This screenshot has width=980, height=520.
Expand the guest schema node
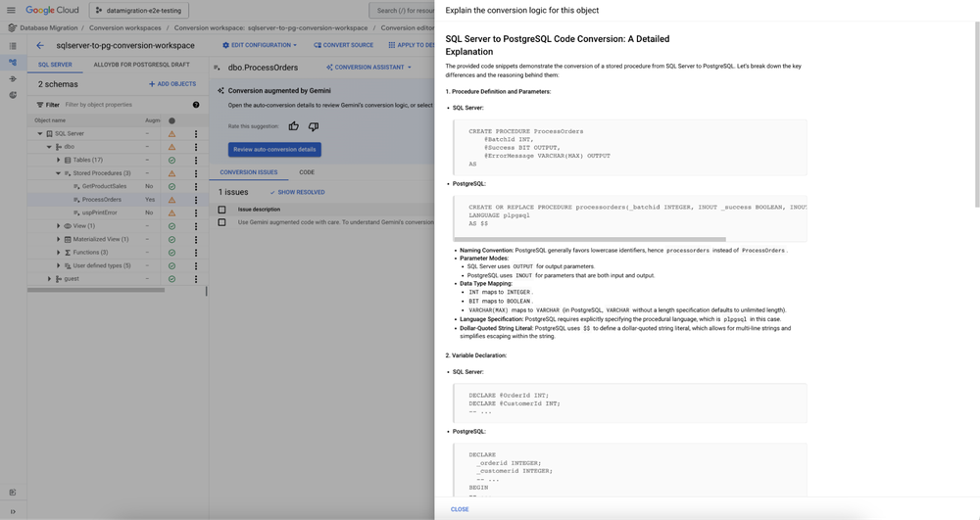(49, 279)
